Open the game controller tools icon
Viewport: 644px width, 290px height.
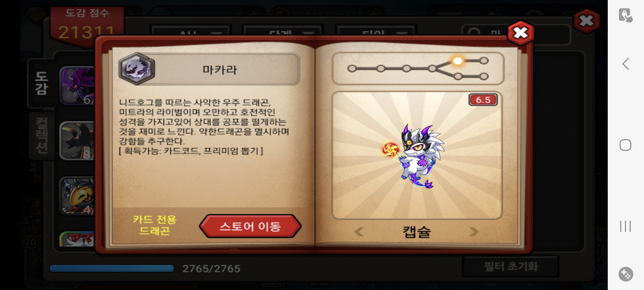[x=626, y=274]
